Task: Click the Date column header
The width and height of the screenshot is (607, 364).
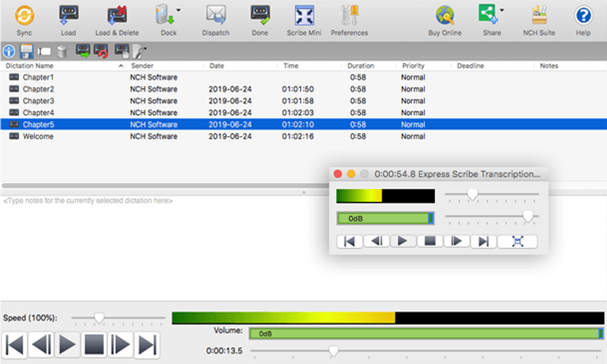Action: (x=217, y=66)
